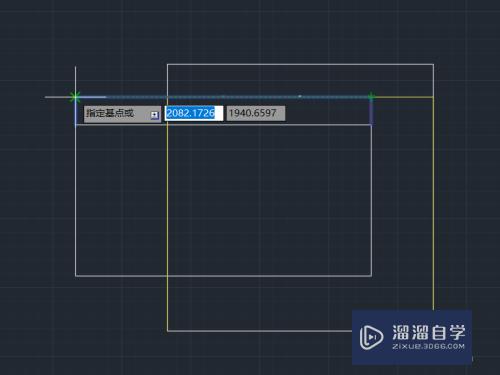Screen dimensions: 500x375
Task: Click the green snap marker at left endpoint
Action: pos(75,97)
